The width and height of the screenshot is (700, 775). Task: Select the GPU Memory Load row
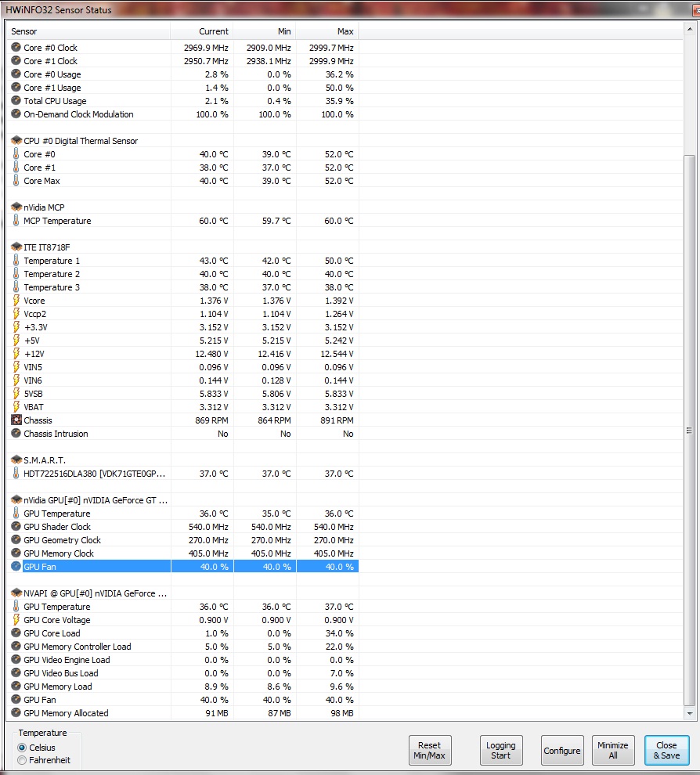[183, 687]
